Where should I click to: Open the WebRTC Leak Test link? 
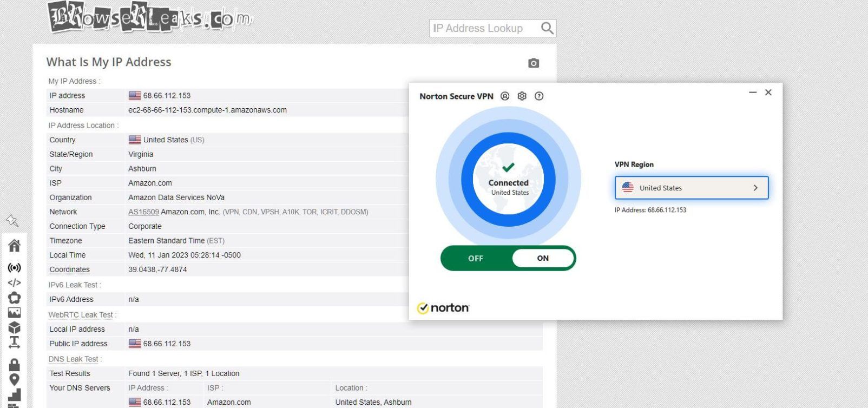click(x=81, y=314)
